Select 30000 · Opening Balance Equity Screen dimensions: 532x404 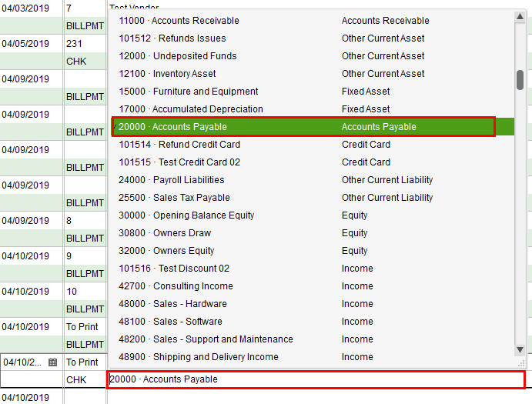point(313,215)
